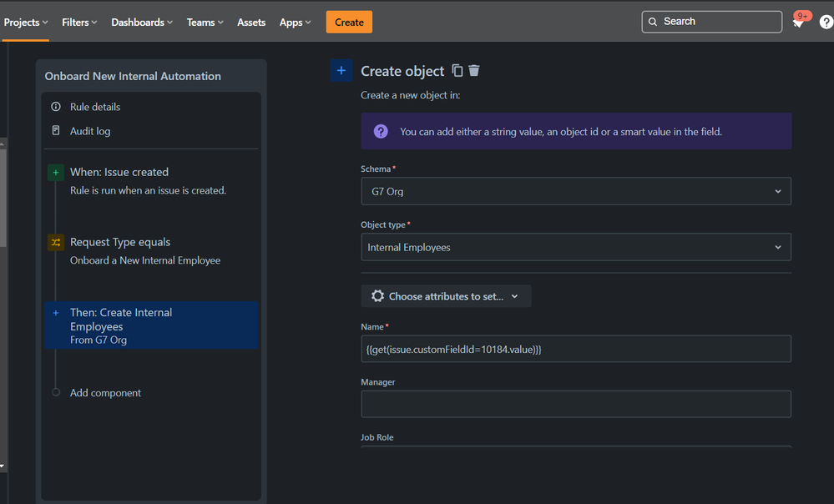The image size is (834, 504).
Task: Click the Onboard New Internal Automation title
Action: (133, 76)
